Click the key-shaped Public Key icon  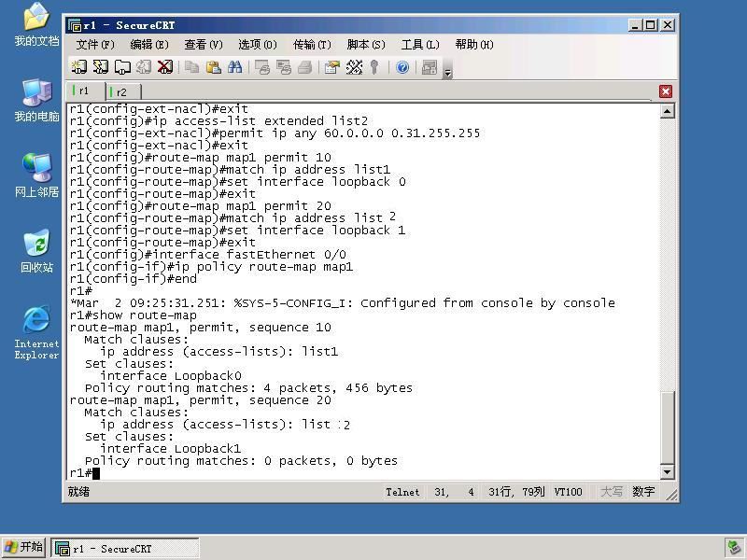[x=375, y=67]
